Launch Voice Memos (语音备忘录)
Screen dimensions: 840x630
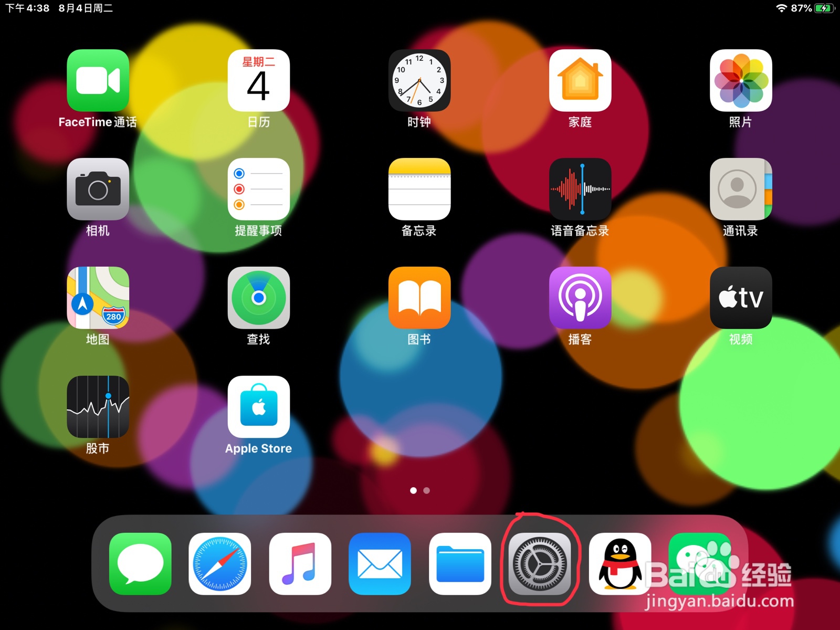click(x=580, y=189)
